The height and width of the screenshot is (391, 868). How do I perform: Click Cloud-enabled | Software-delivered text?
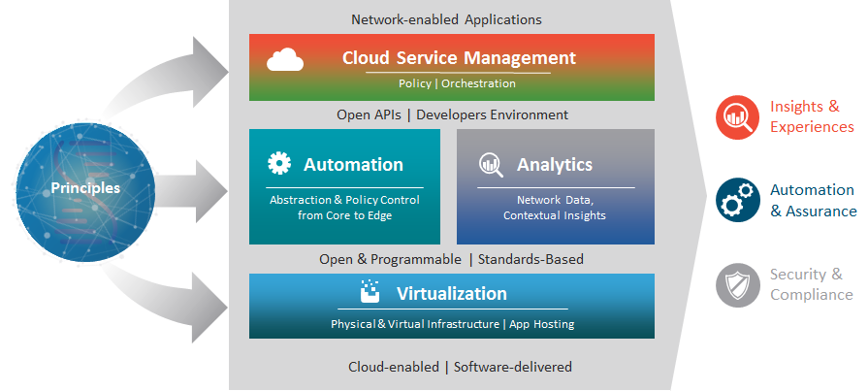click(460, 367)
